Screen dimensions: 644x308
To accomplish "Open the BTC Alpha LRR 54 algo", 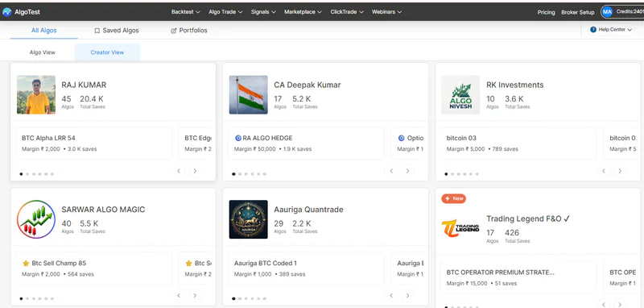I will 93,143.
